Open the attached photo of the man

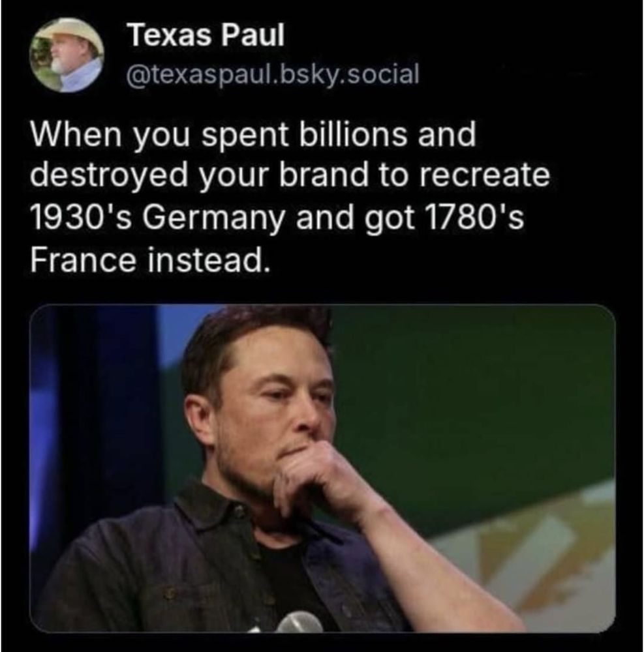(x=322, y=469)
